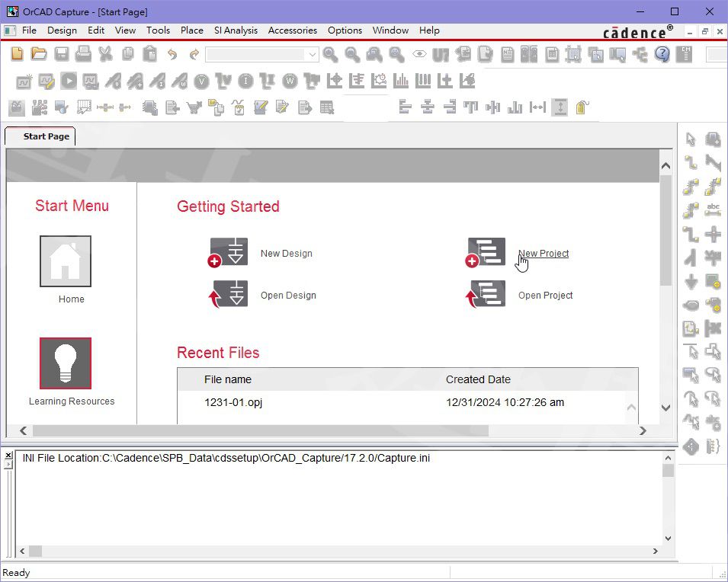Click the Align left toolbar icon
728x582 pixels.
click(x=406, y=107)
